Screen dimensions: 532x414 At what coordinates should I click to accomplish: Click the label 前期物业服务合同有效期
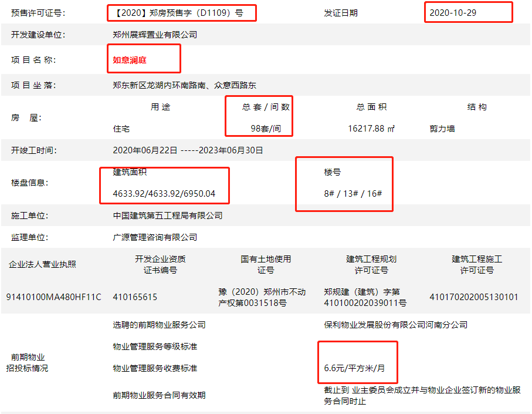159,395
